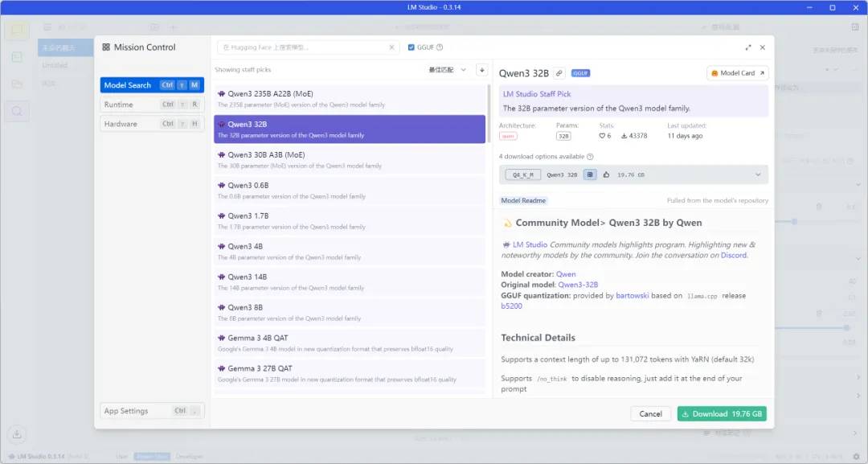The height and width of the screenshot is (464, 868).
Task: Open the Developer icon in main sidebar
Action: [x=17, y=57]
